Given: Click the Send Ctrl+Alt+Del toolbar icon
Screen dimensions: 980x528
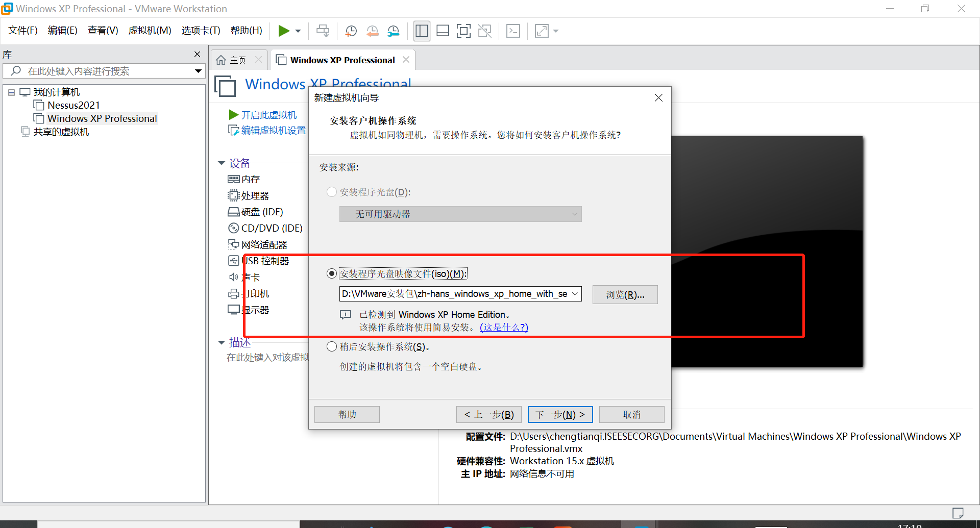Looking at the screenshot, I should click(x=323, y=31).
